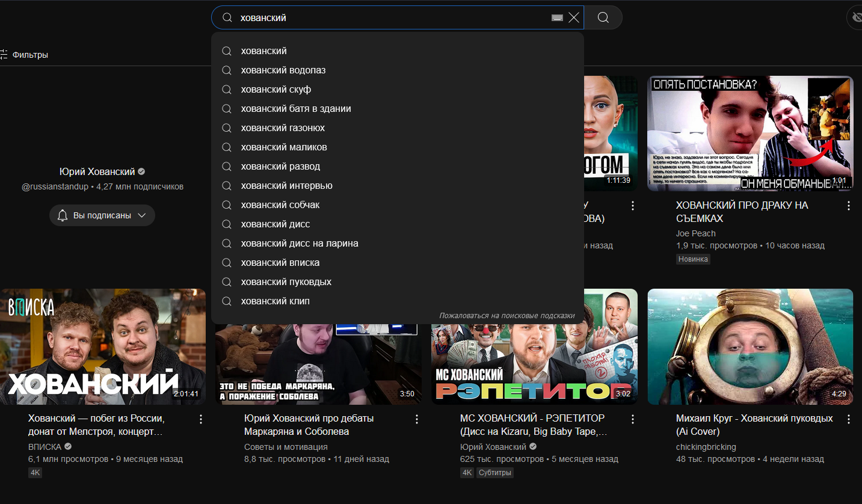Choose the suggestion "хованский водолаз"
This screenshot has height=504, width=862.
tap(398, 70)
